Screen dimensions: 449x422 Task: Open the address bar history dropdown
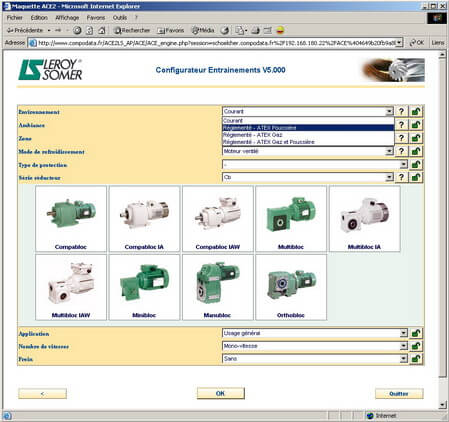coord(399,43)
